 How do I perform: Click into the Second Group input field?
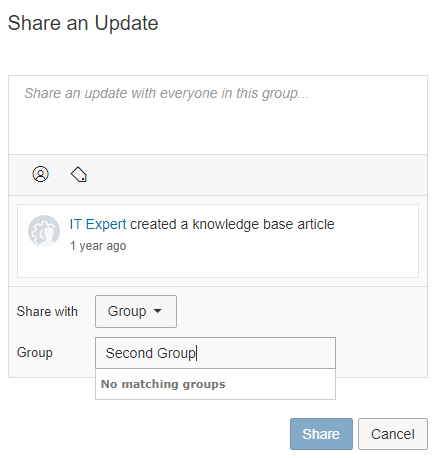coord(215,353)
